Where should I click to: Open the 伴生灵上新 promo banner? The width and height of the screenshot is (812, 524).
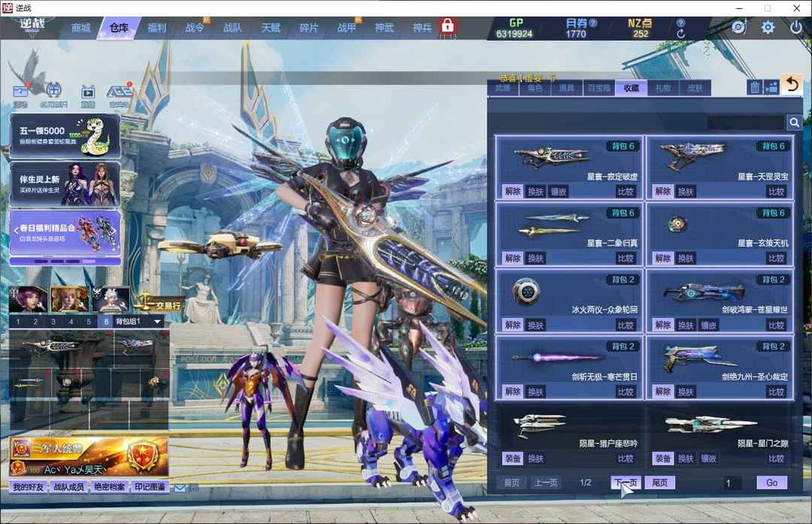click(x=65, y=184)
